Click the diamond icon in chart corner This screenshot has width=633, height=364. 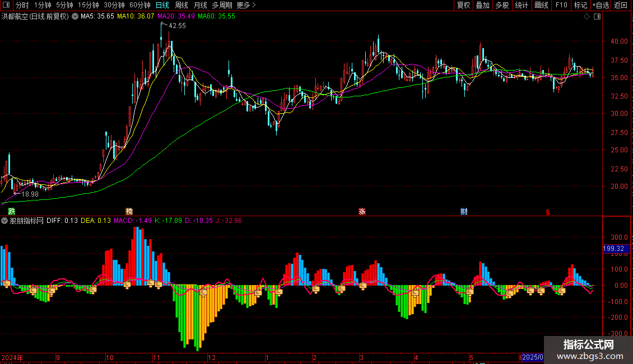pyautogui.click(x=587, y=17)
